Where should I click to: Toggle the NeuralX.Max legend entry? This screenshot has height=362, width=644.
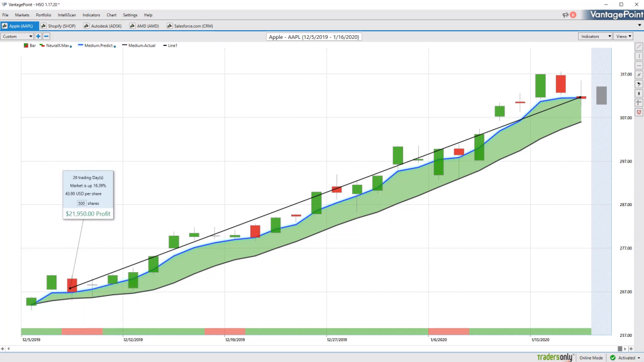point(55,45)
